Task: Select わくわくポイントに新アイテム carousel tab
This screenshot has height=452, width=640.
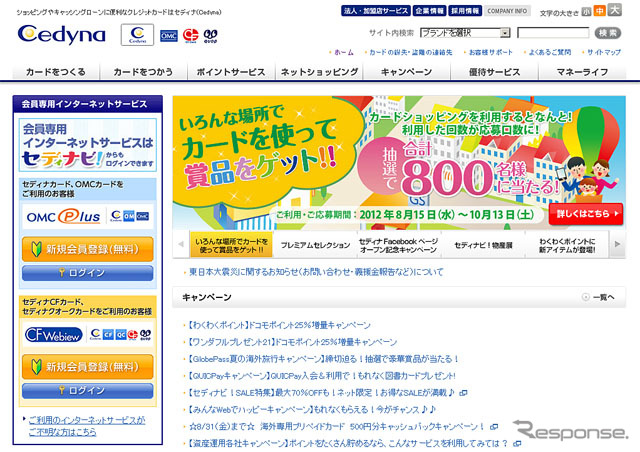Action: click(567, 245)
